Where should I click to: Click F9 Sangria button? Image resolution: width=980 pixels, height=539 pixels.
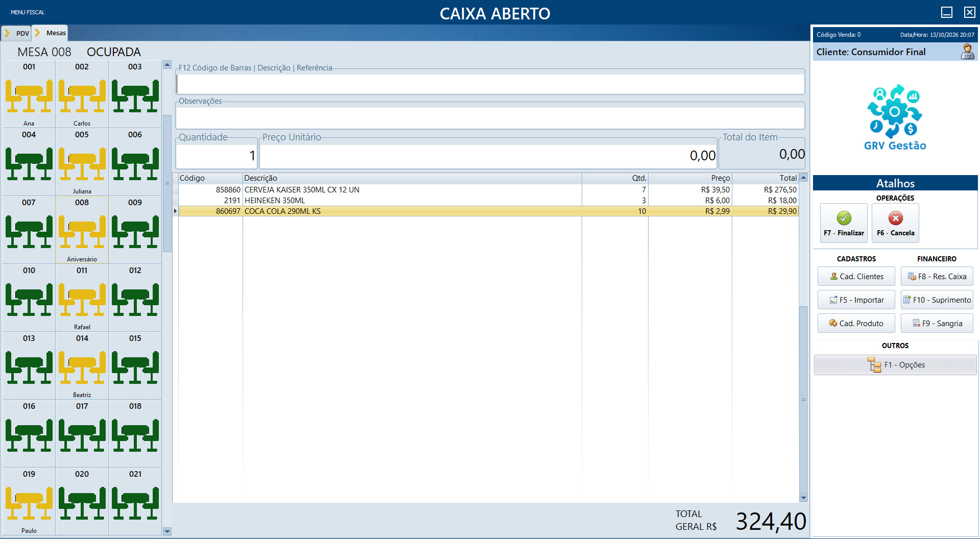937,323
